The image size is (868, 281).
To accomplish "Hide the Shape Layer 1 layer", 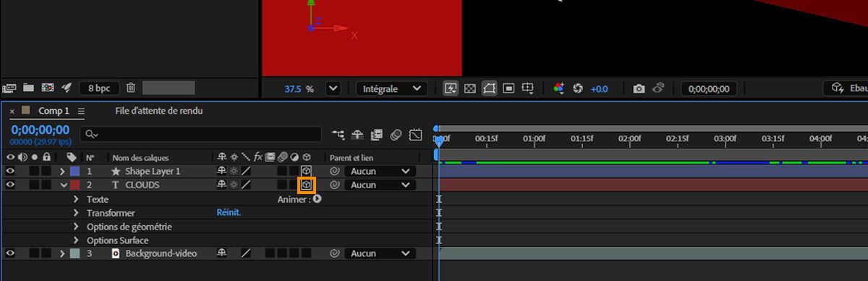I will click(x=10, y=171).
